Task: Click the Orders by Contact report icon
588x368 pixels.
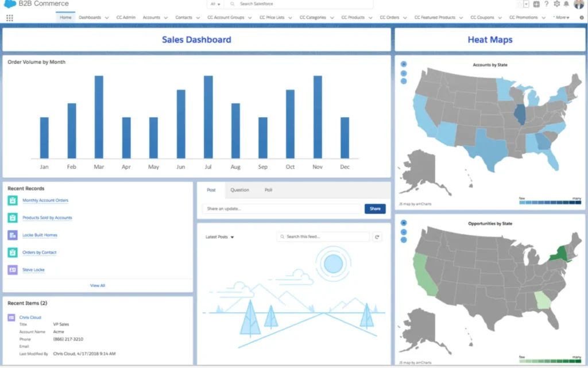Action: [x=13, y=253]
